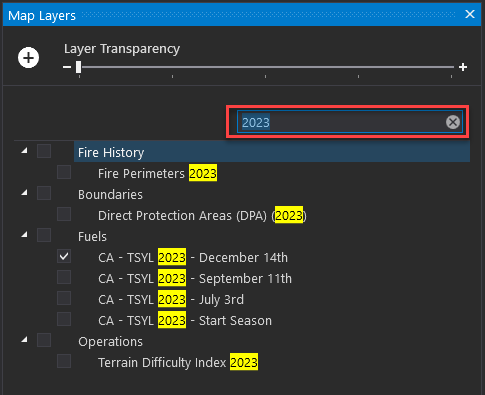Viewport: 485px width, 395px height.
Task: Collapse the Fire History group
Action: [x=24, y=151]
